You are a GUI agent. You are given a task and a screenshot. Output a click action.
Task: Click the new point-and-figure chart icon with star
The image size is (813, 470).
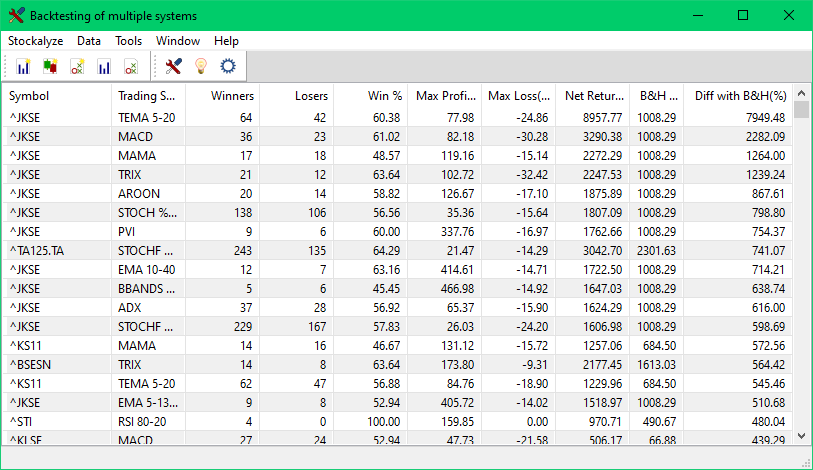click(77, 67)
